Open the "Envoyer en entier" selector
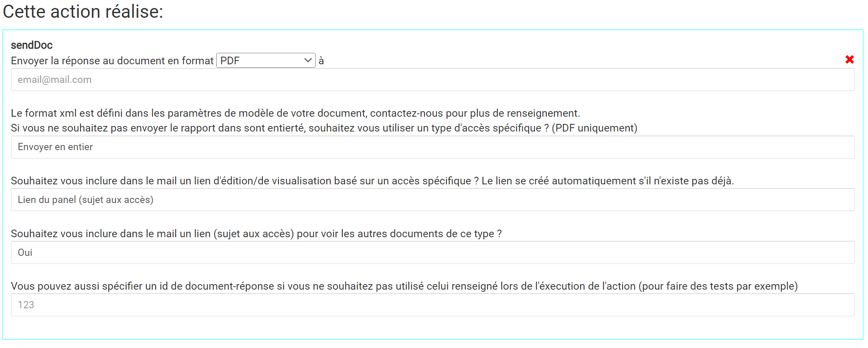The height and width of the screenshot is (348, 868). 433,147
